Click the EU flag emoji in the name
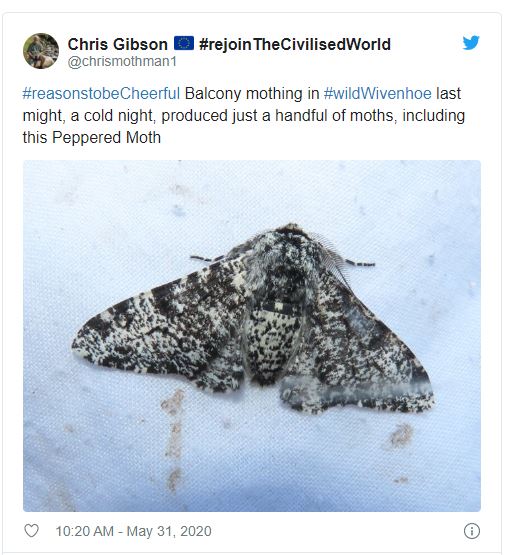 184,43
